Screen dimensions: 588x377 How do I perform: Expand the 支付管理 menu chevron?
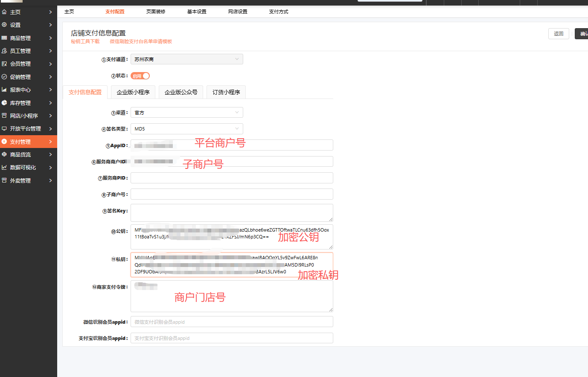click(x=50, y=142)
